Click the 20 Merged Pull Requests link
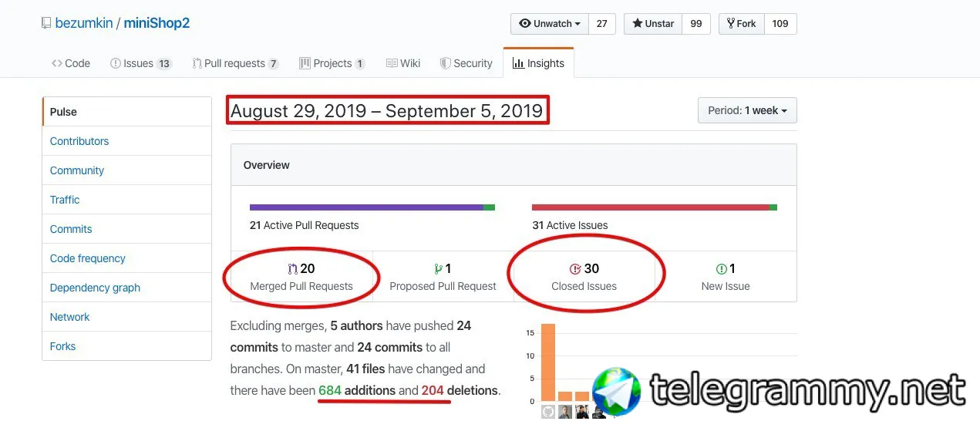 (301, 277)
